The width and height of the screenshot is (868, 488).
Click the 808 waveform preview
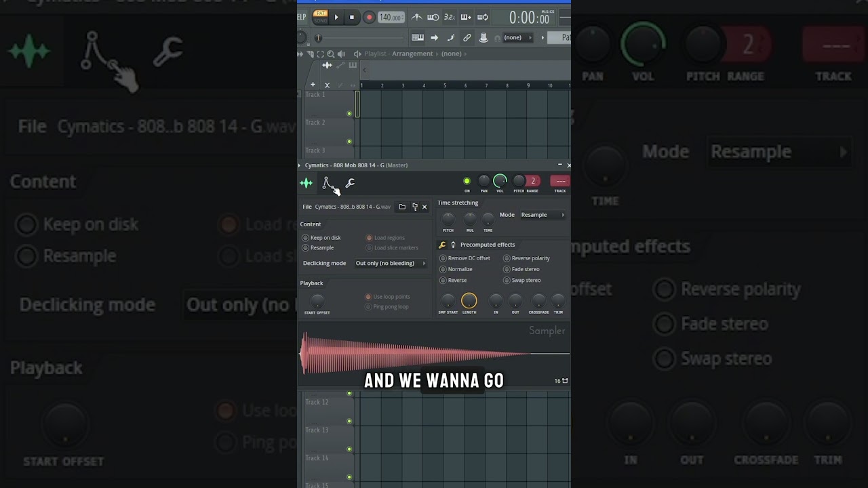(x=434, y=354)
